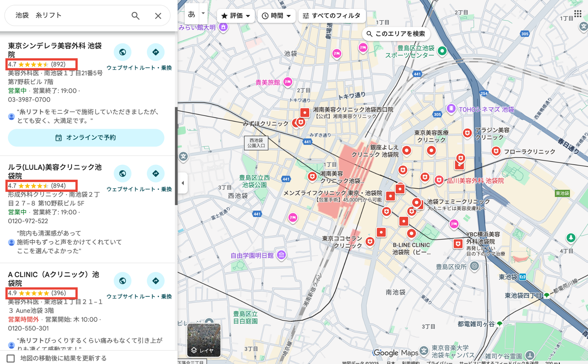
Task: Collapse the search results side panel
Action: point(183,183)
